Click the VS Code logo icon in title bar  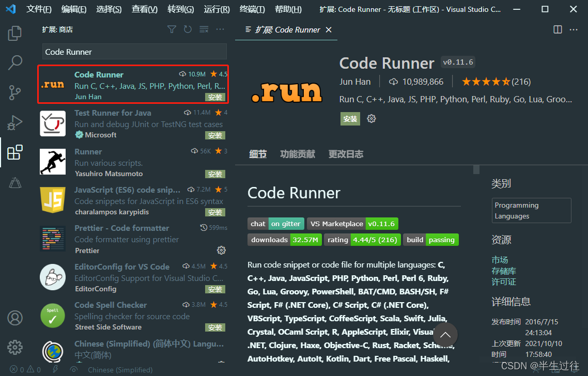(x=10, y=9)
